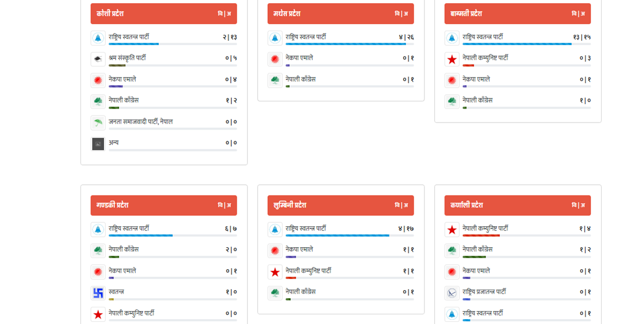Click the tree icon in Lumbini Pradesh card
The width and height of the screenshot is (644, 324).
click(x=275, y=293)
